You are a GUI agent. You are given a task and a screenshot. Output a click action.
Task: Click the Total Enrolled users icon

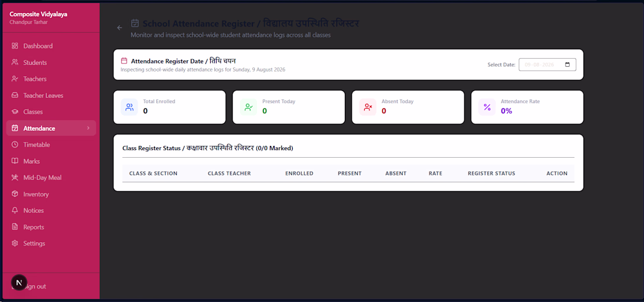pyautogui.click(x=129, y=107)
